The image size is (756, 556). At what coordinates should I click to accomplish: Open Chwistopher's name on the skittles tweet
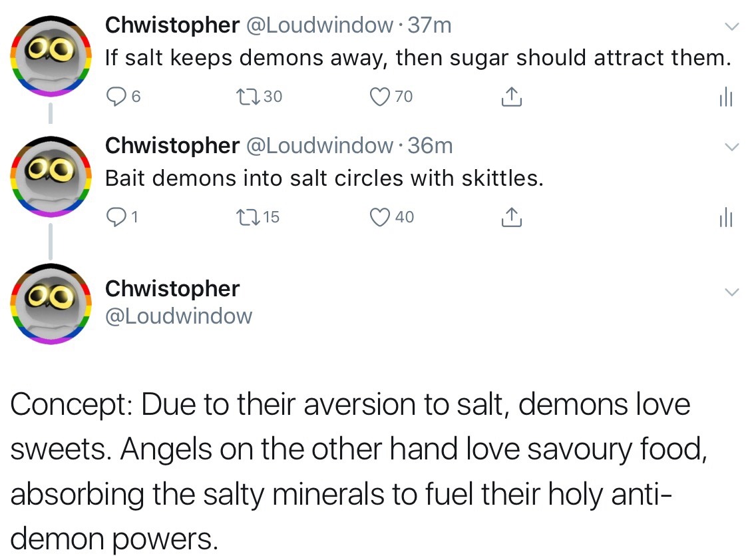172,145
